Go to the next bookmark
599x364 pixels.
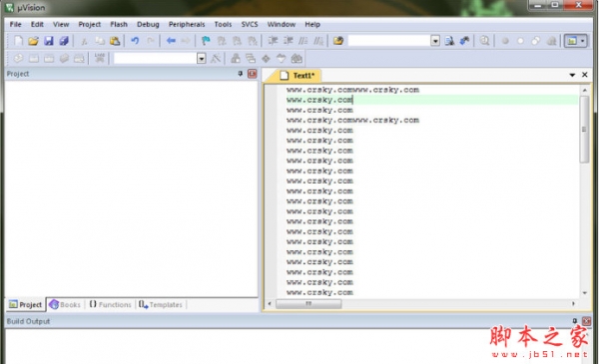click(x=237, y=41)
